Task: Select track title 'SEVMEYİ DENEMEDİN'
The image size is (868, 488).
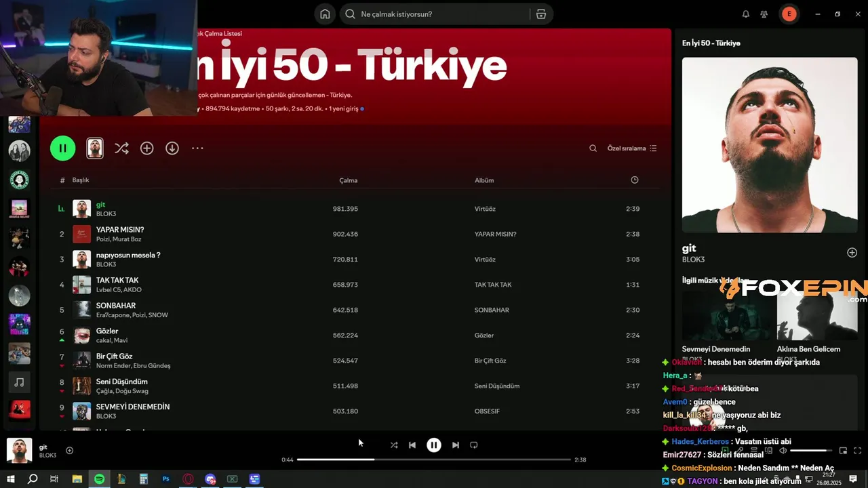Action: point(133,407)
